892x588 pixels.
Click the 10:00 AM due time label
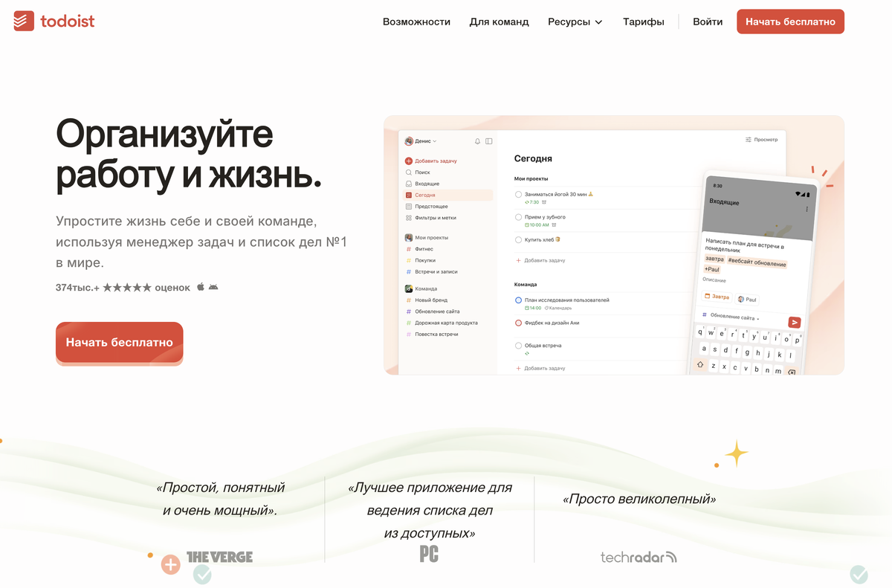[537, 224]
